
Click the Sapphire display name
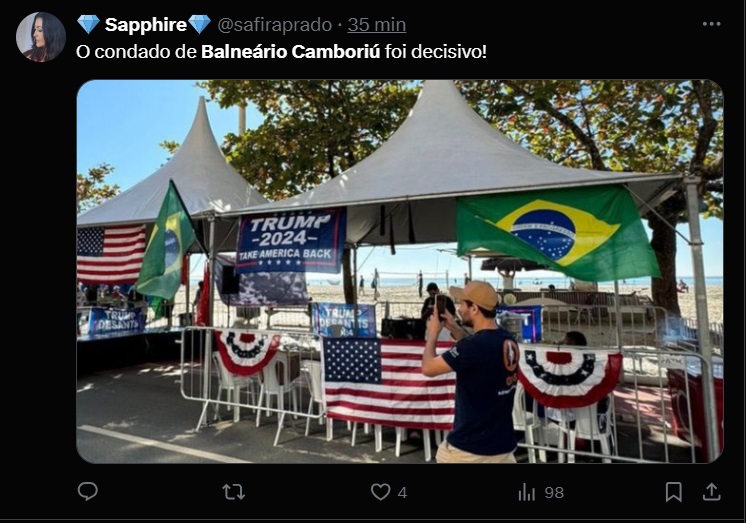(x=146, y=25)
